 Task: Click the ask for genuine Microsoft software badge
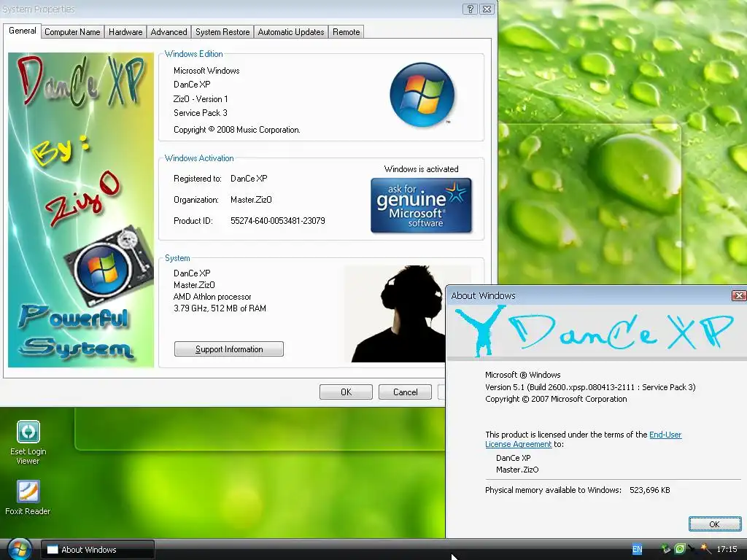[x=421, y=206]
